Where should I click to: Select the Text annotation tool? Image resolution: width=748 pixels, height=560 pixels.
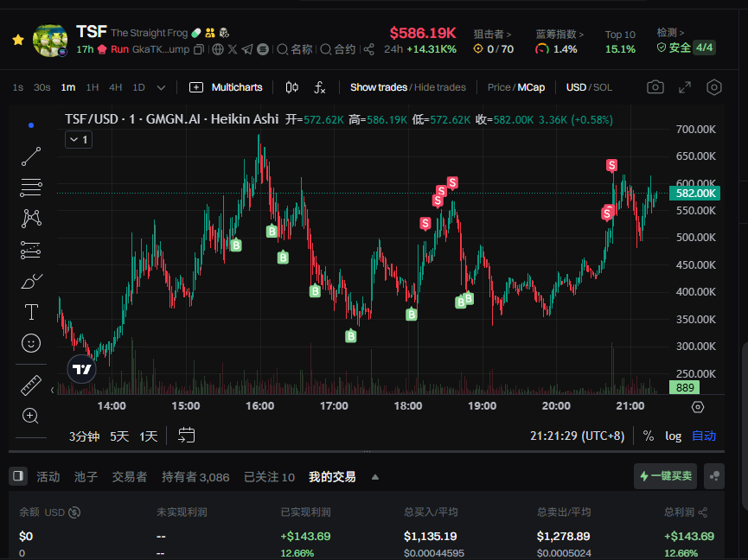tap(31, 312)
